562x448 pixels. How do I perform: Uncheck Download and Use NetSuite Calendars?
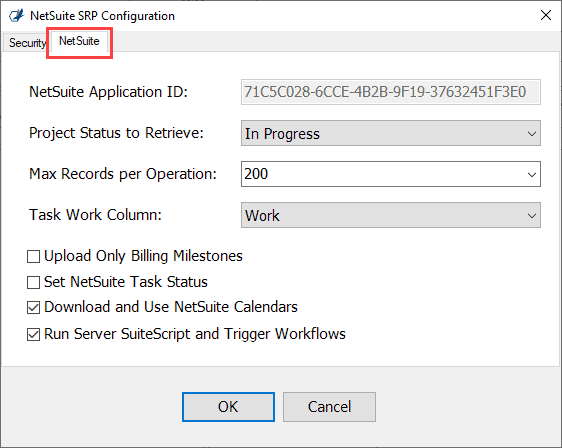click(x=33, y=308)
